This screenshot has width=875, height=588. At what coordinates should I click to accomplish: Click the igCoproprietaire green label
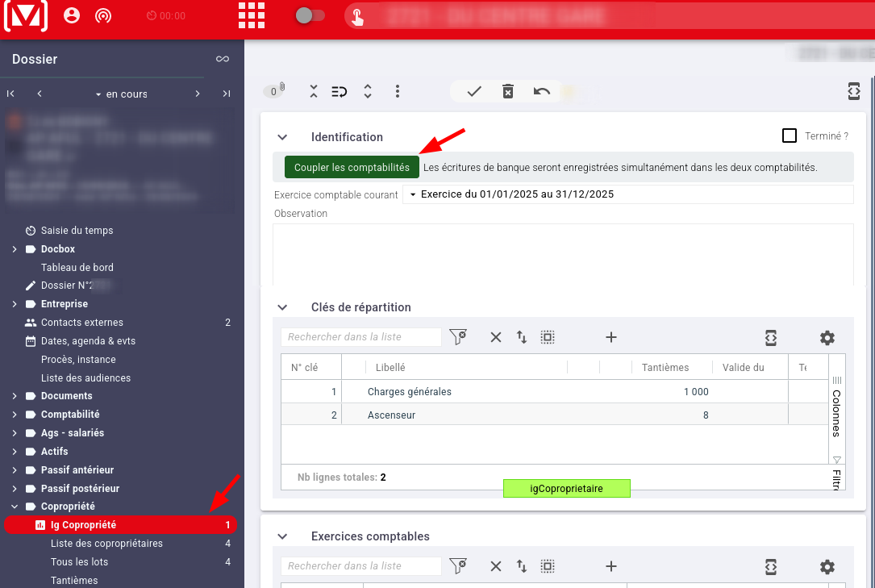coord(566,489)
